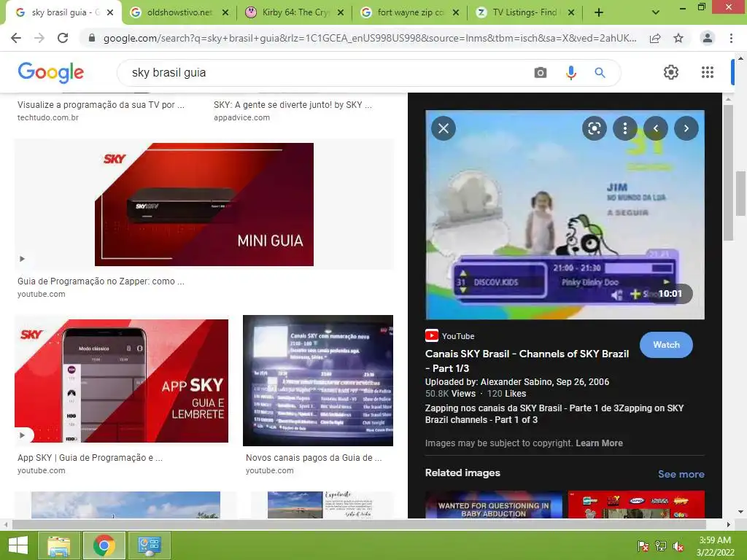
Task: Click the Watch button
Action: pos(666,345)
